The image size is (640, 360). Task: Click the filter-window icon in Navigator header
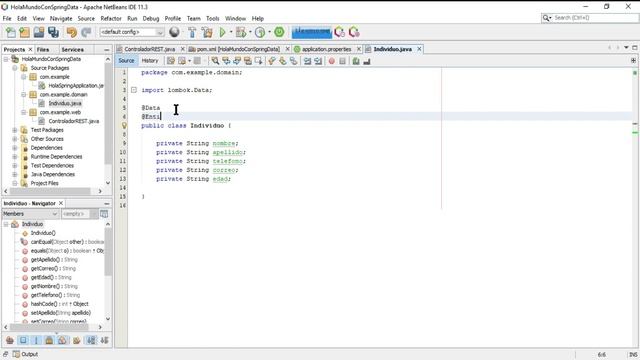coord(104,213)
